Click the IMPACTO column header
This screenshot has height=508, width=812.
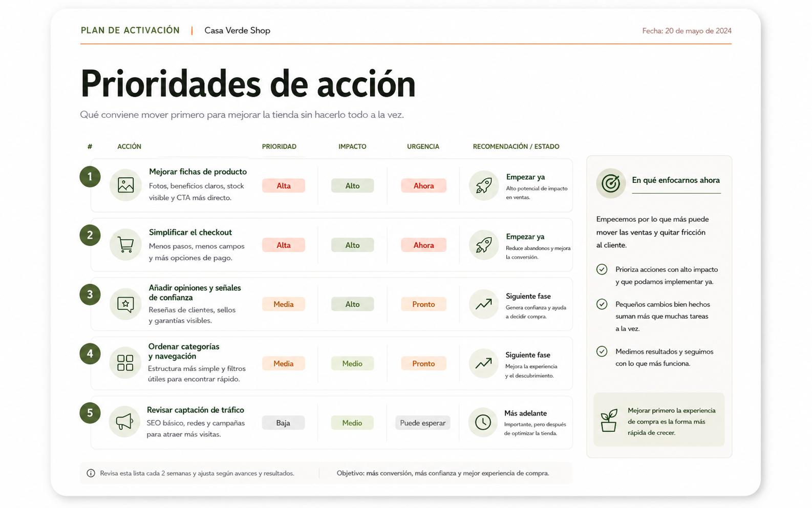[352, 146]
